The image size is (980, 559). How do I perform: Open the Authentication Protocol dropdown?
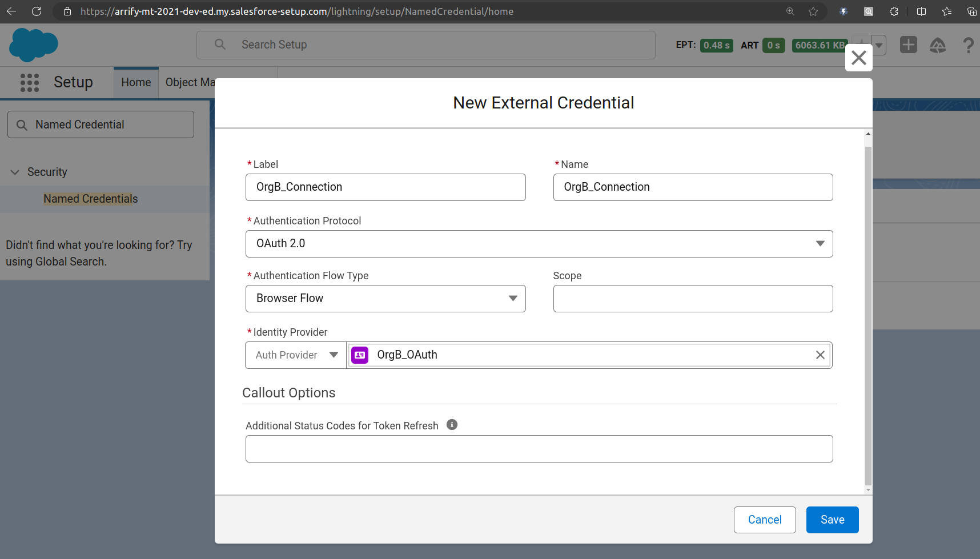click(x=821, y=243)
